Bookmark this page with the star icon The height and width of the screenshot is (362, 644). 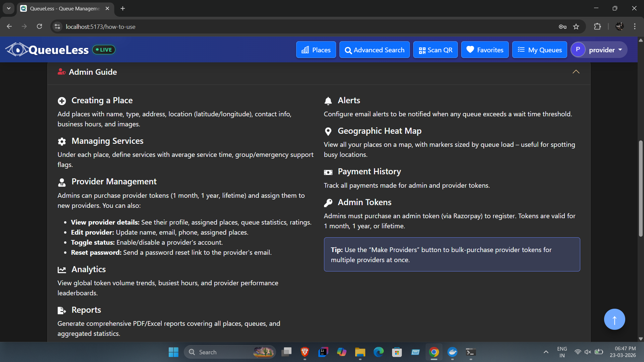tap(576, 26)
